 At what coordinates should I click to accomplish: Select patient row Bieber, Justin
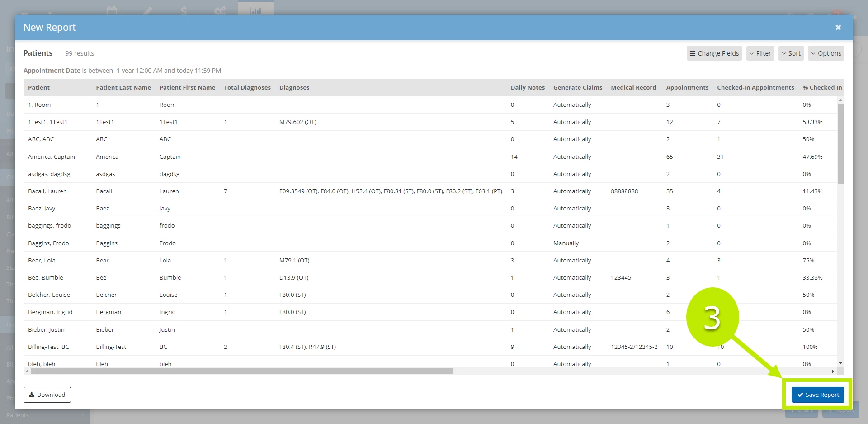(x=430, y=330)
